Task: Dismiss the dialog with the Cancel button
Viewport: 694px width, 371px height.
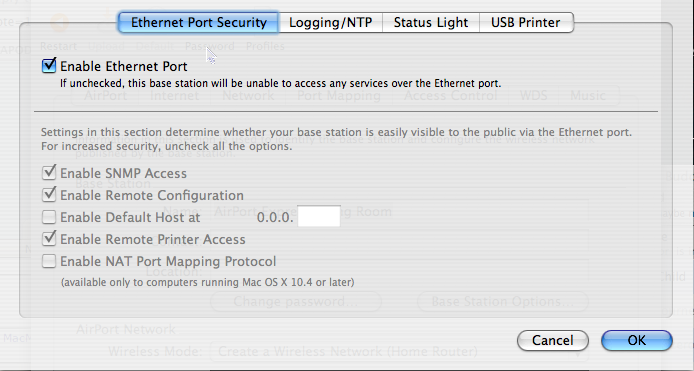Action: (x=553, y=340)
